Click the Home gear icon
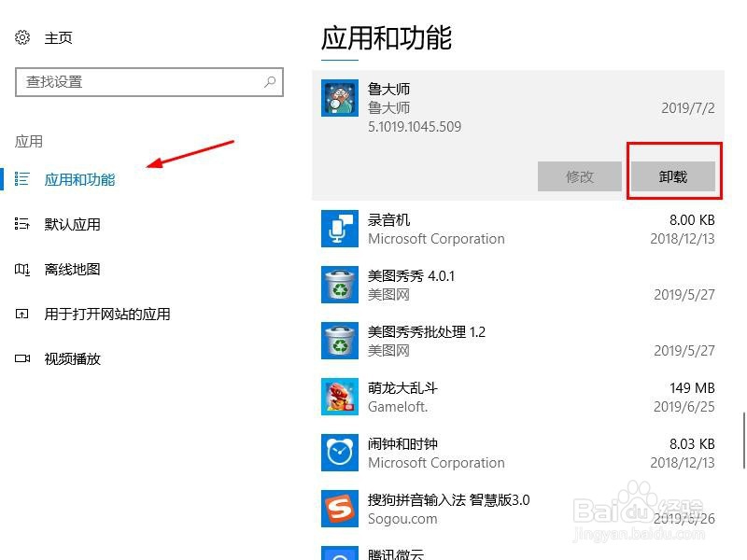 pos(22,37)
